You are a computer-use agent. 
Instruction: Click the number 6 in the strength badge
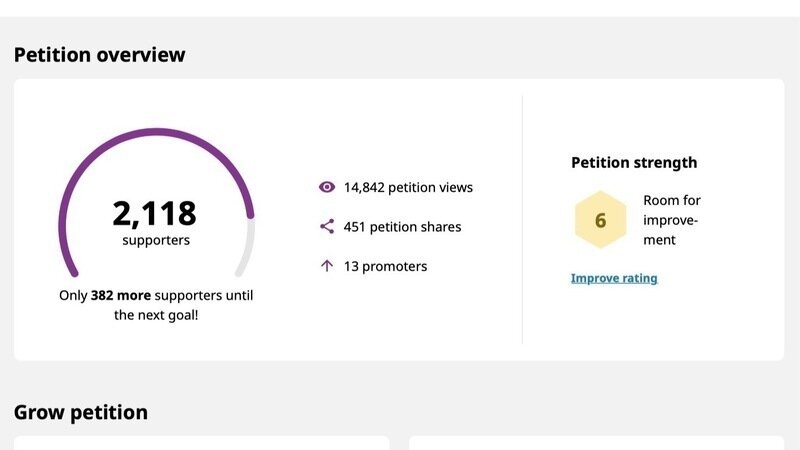click(600, 220)
